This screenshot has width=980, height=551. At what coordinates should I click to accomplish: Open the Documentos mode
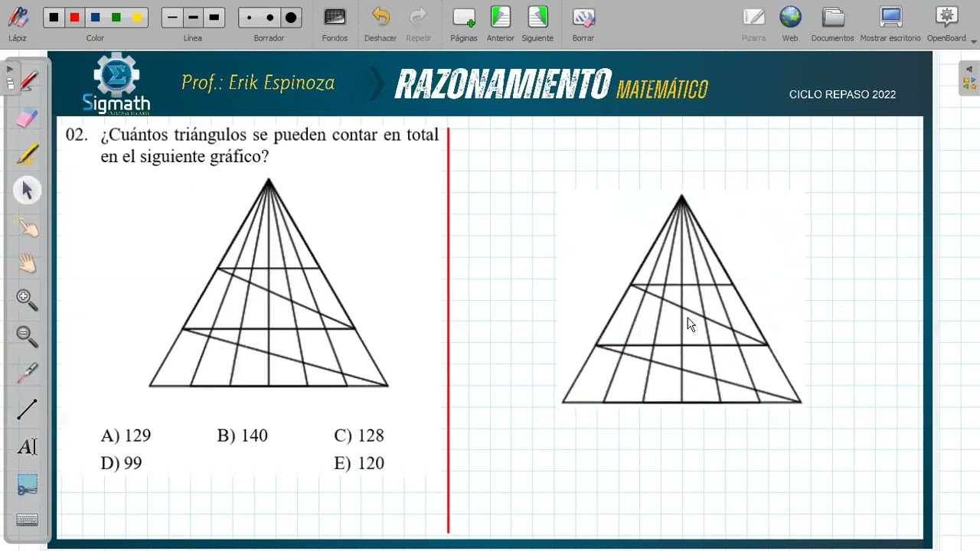(x=833, y=23)
